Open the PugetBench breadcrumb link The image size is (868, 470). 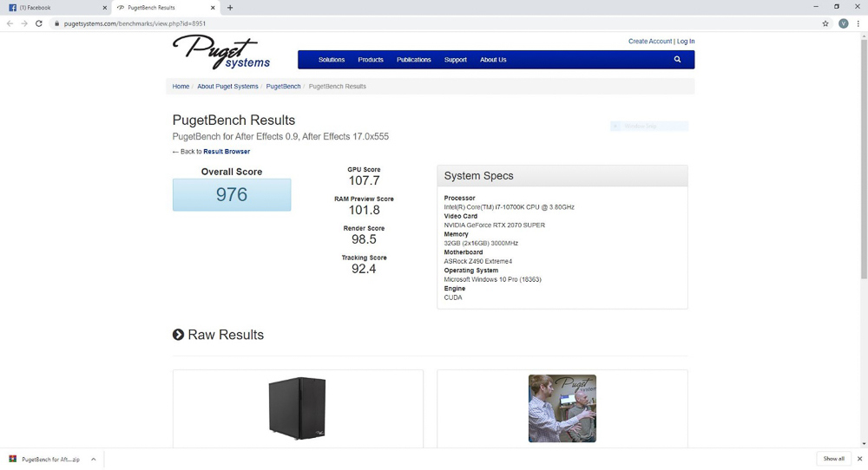click(x=284, y=86)
